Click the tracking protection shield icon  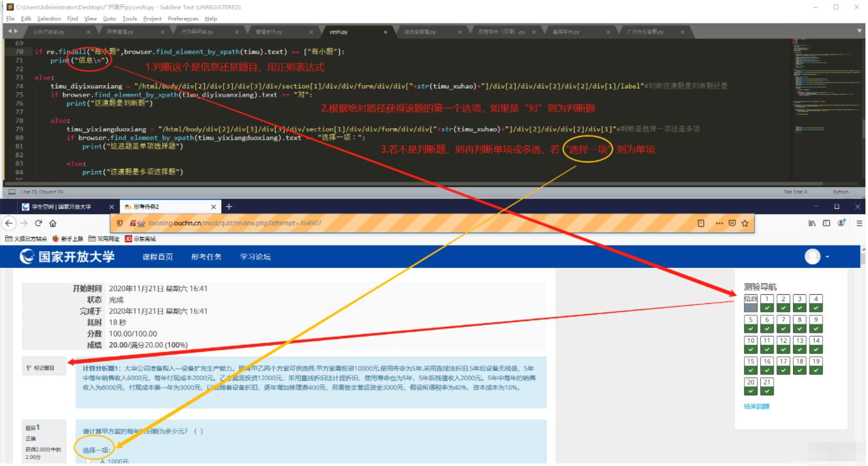click(x=120, y=223)
